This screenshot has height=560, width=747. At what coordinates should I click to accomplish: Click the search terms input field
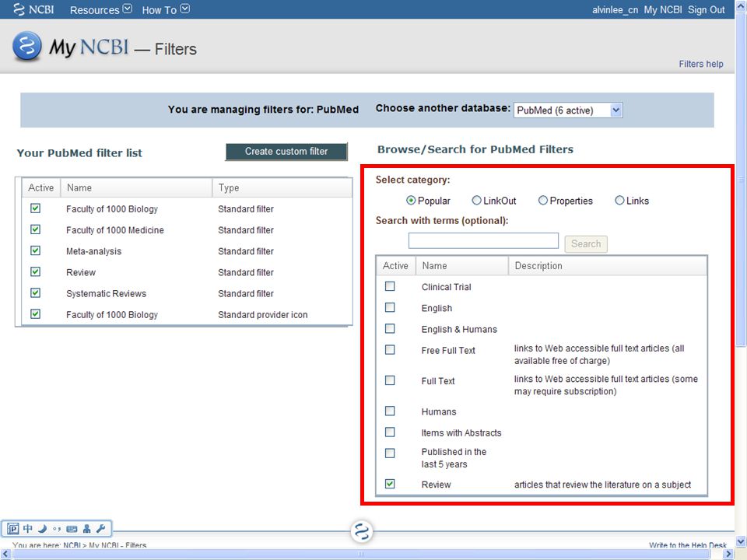click(483, 241)
